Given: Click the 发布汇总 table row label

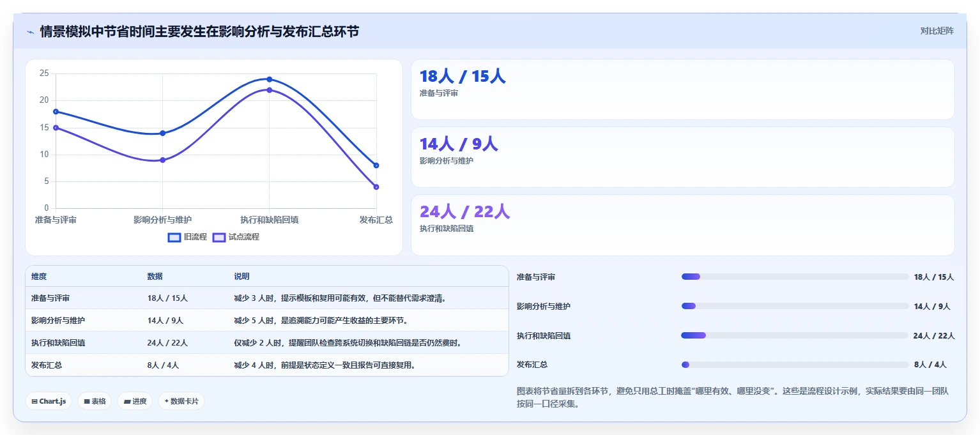Looking at the screenshot, I should (47, 365).
